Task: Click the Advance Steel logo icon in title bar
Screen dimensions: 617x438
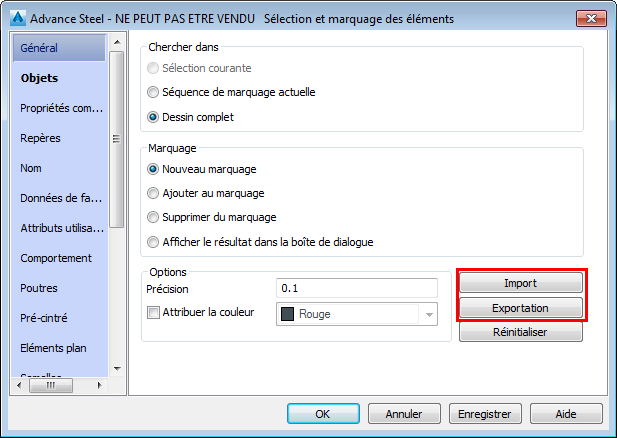Action: click(18, 18)
